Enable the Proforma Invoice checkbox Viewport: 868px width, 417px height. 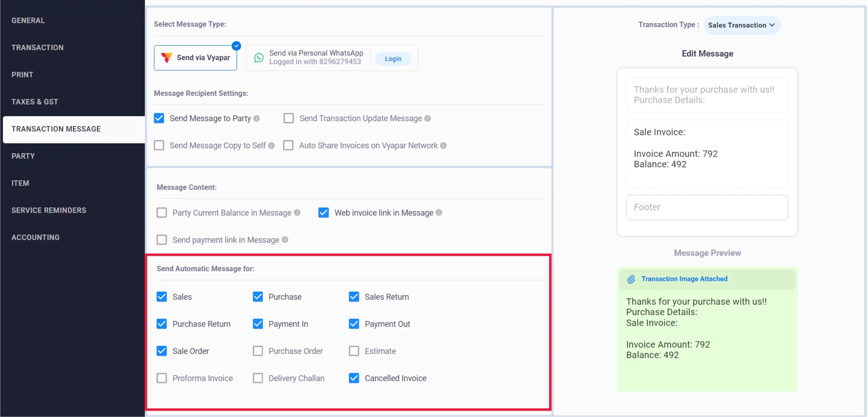(x=162, y=378)
